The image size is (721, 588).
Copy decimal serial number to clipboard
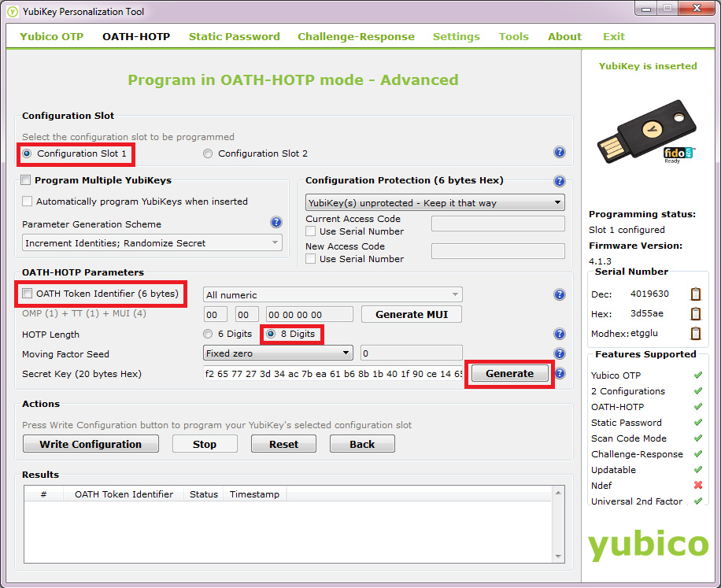[696, 294]
